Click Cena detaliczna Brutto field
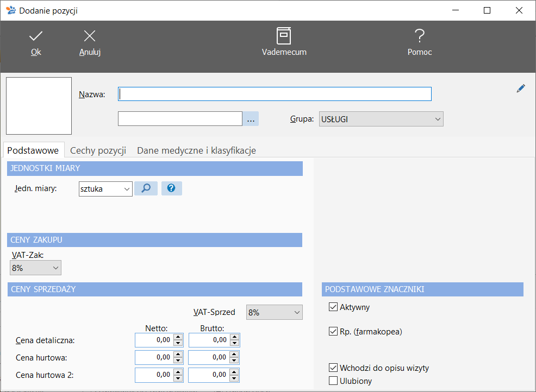 [x=209, y=340]
